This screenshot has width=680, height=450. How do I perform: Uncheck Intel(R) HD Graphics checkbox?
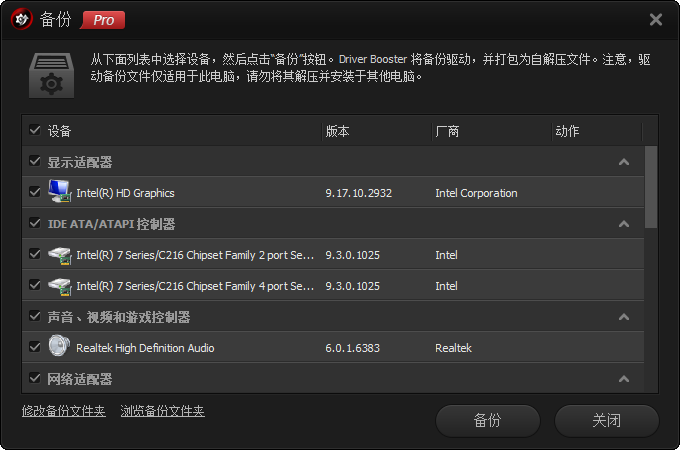(x=35, y=192)
